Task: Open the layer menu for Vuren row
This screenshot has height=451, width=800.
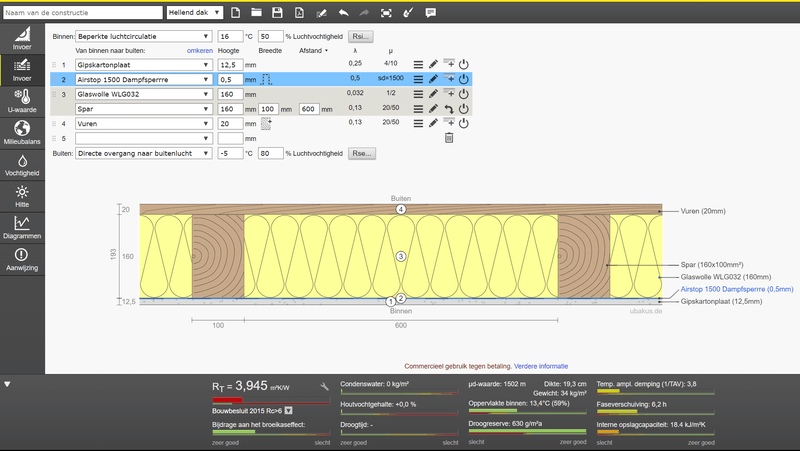Action: coord(418,123)
